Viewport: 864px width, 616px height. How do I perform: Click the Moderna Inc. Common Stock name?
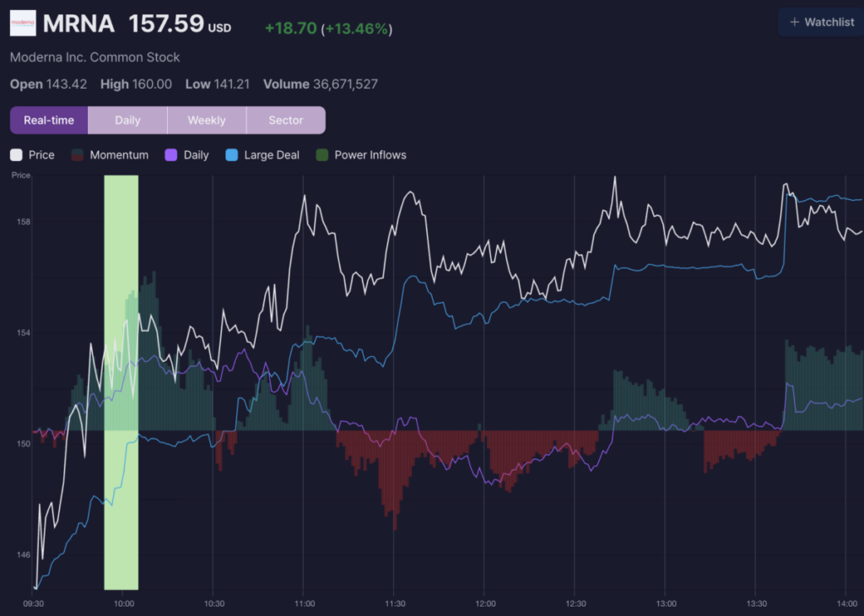click(x=94, y=57)
